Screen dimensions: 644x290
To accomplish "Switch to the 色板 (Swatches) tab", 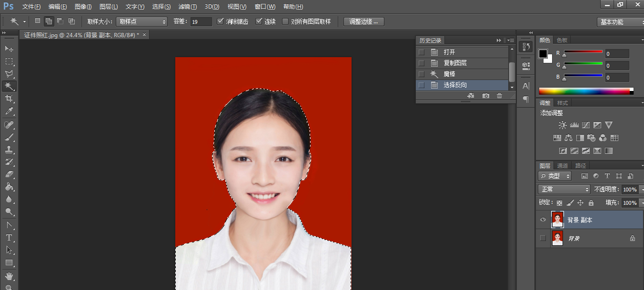I will (x=562, y=40).
